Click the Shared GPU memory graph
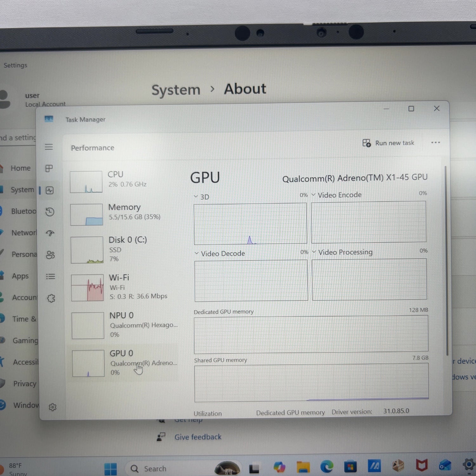Screen dimensions: 476x476 tap(311, 383)
